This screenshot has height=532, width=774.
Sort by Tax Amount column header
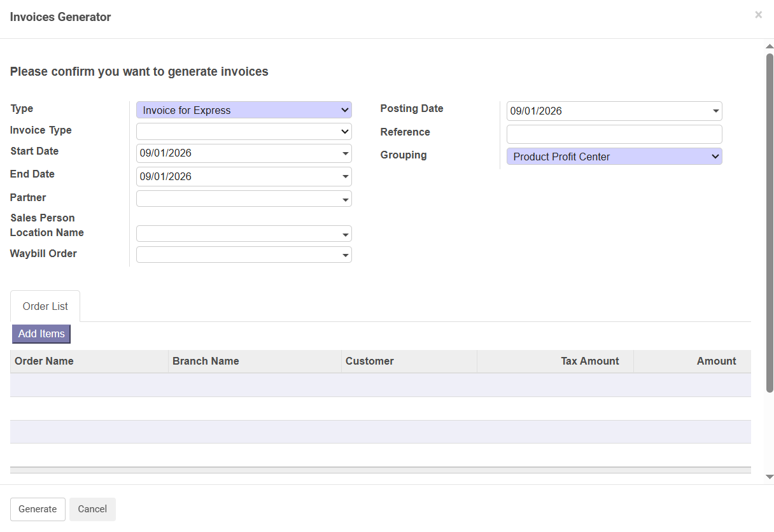[x=589, y=361]
